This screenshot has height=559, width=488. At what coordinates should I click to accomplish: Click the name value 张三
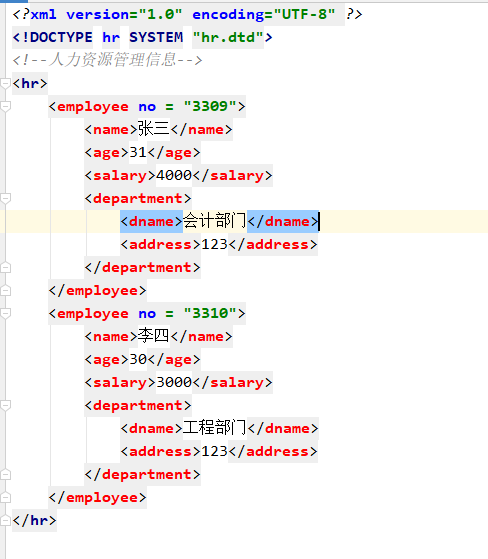click(154, 129)
